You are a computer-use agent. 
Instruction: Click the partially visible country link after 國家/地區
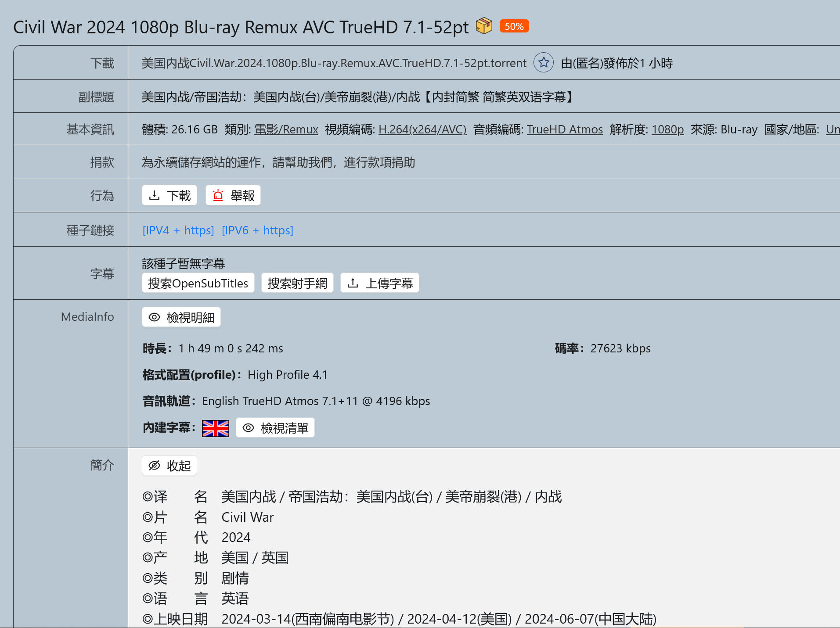point(833,129)
